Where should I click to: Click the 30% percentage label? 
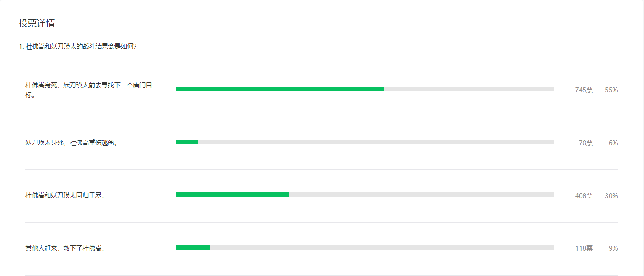[x=611, y=195]
